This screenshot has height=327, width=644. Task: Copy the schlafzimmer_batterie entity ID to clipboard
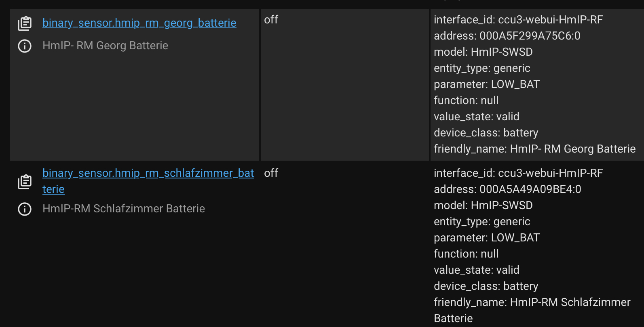[x=25, y=182]
